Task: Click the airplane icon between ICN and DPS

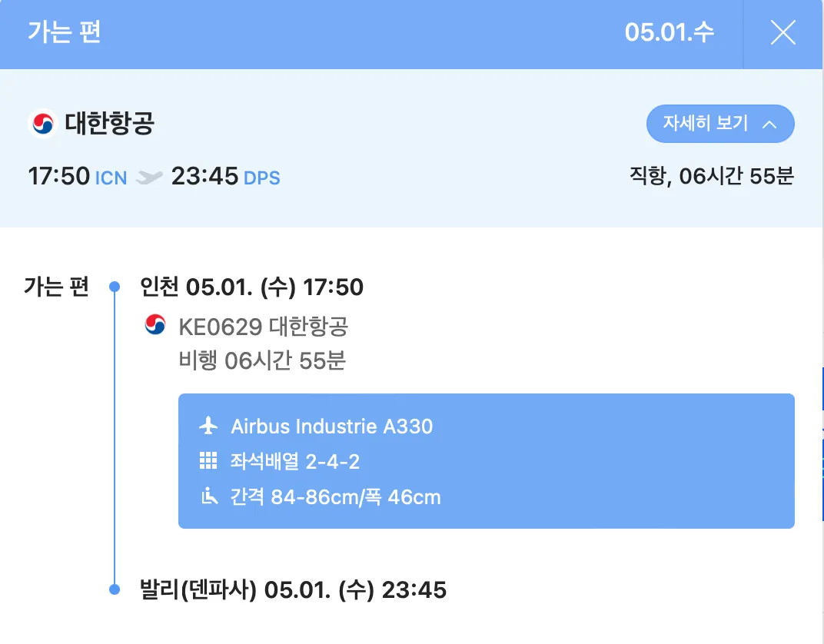Action: tap(149, 178)
